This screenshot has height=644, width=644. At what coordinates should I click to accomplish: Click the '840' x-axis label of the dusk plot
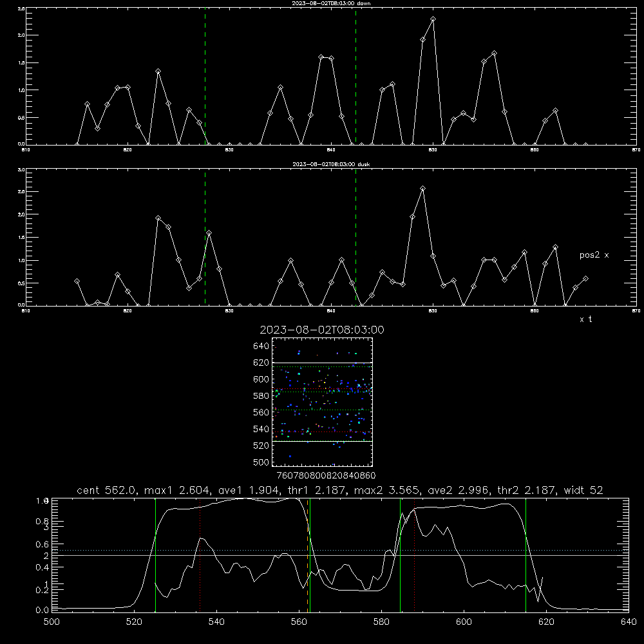[331, 311]
